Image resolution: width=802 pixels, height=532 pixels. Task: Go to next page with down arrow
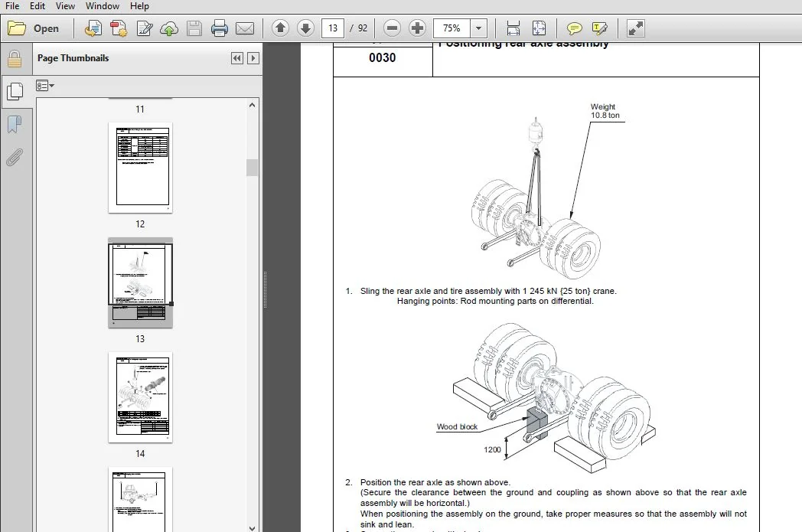pos(305,28)
